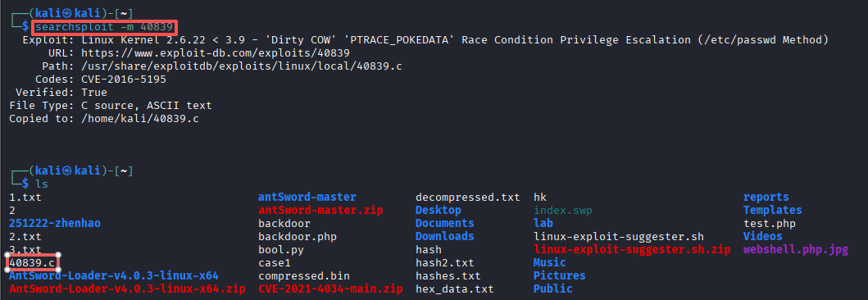
Task: Select the Pictures directory entry
Action: [x=560, y=275]
